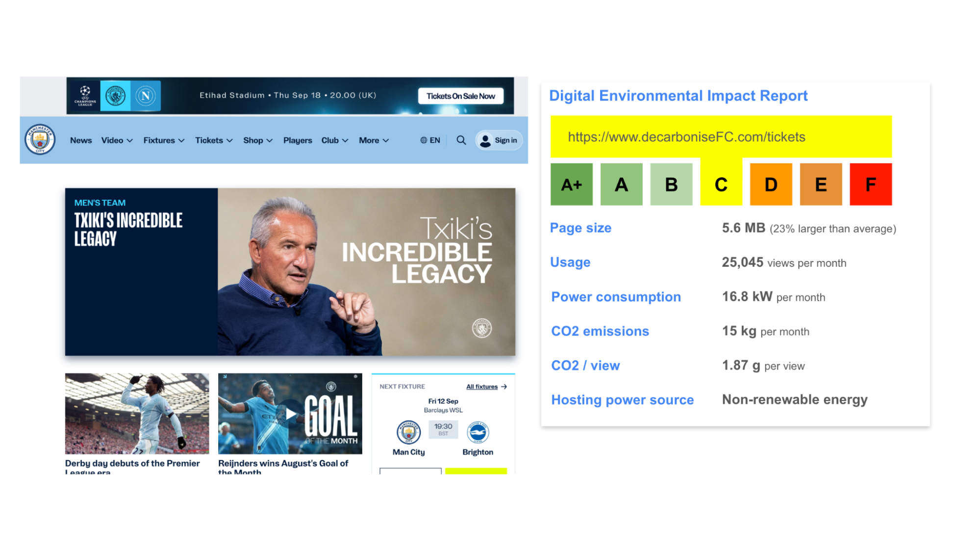
Task: Click the Usage label
Action: (570, 263)
